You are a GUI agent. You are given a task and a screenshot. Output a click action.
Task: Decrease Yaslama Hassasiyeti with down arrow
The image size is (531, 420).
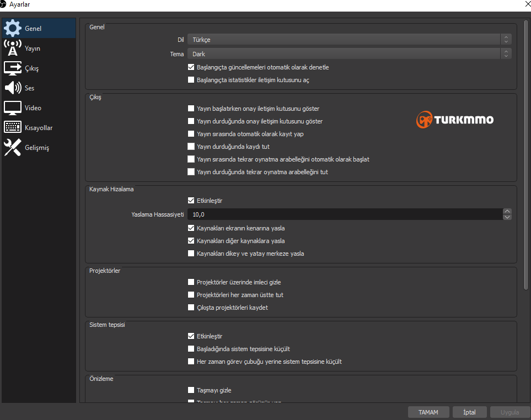[507, 217]
